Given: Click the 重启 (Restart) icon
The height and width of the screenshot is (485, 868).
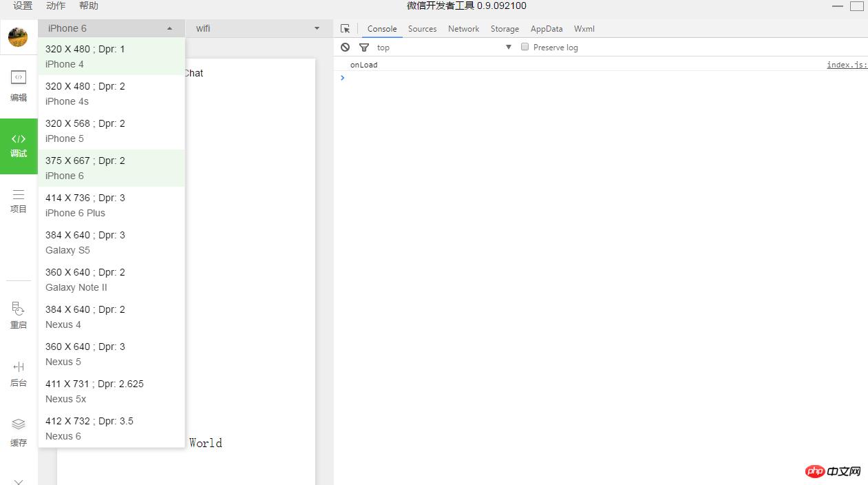Looking at the screenshot, I should coord(19,316).
